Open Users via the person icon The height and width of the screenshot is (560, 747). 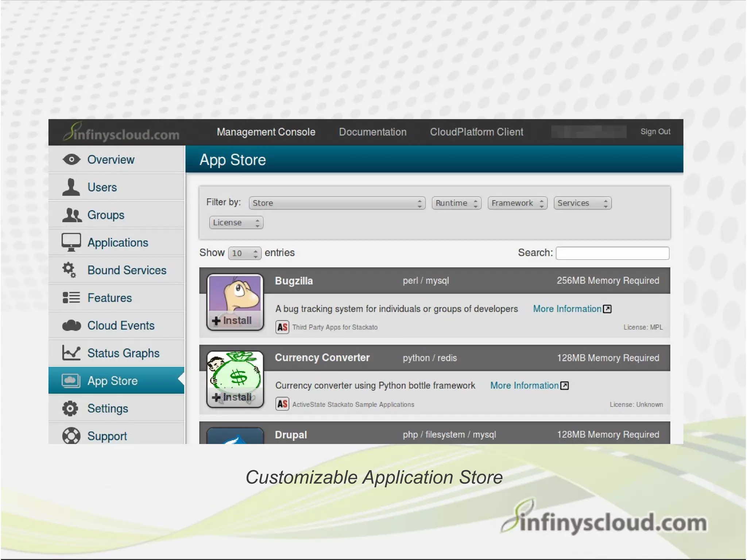coord(71,187)
